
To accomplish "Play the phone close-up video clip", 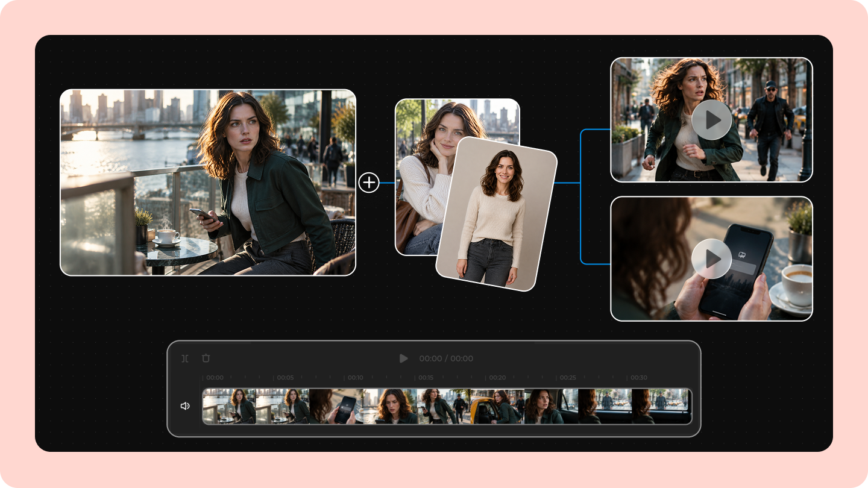I will 711,258.
